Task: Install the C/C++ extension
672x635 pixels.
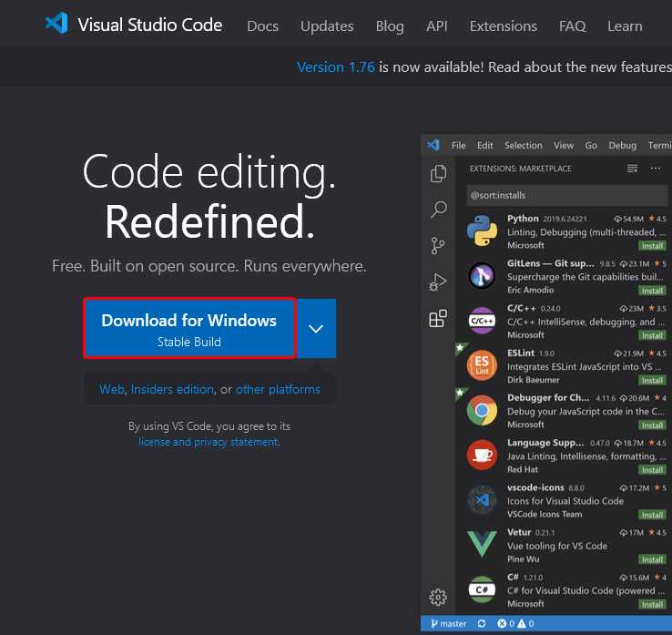Action: (652, 335)
